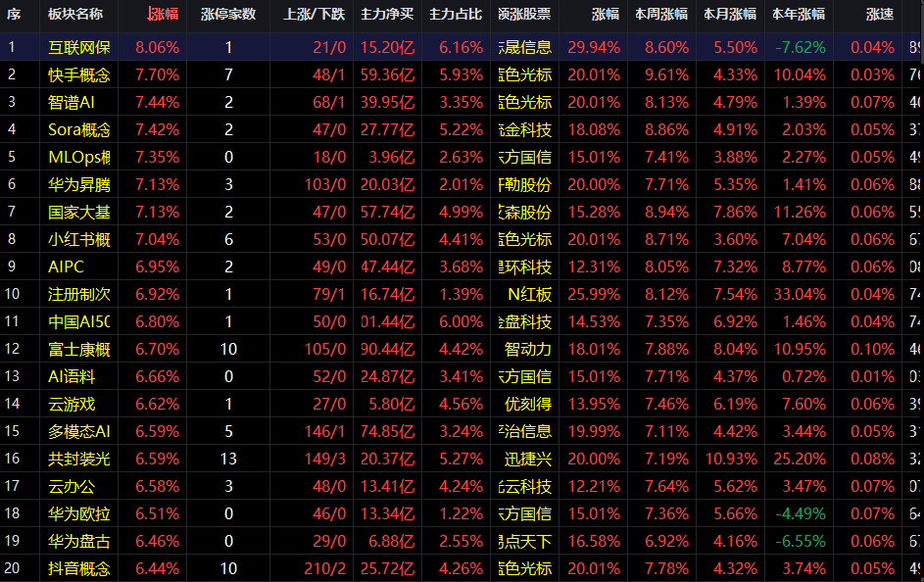Select the 小红书概 sector name
Screen dimensions: 924x582
tap(79, 239)
